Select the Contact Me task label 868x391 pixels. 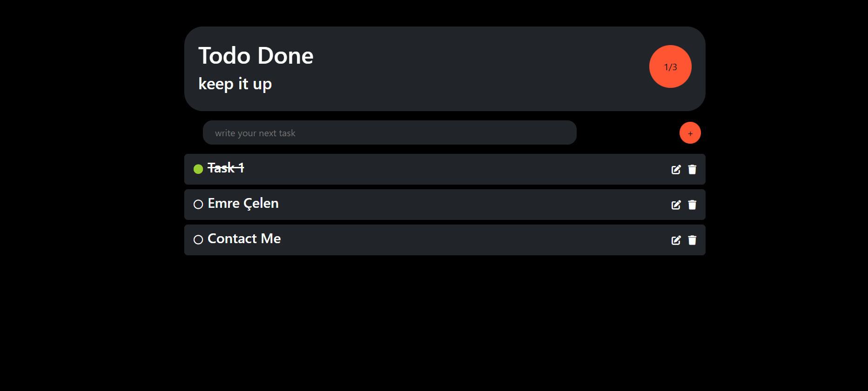[x=244, y=239]
